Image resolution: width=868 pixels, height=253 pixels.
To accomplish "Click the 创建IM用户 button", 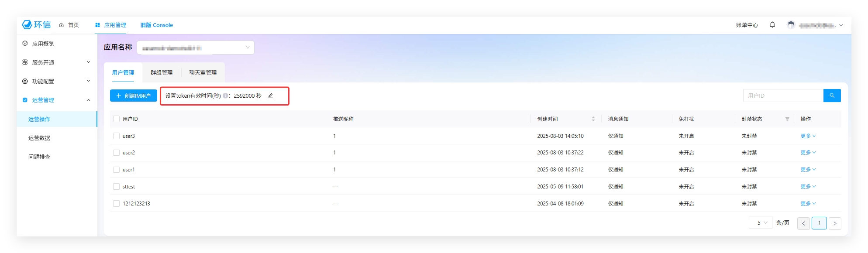I will tap(134, 96).
